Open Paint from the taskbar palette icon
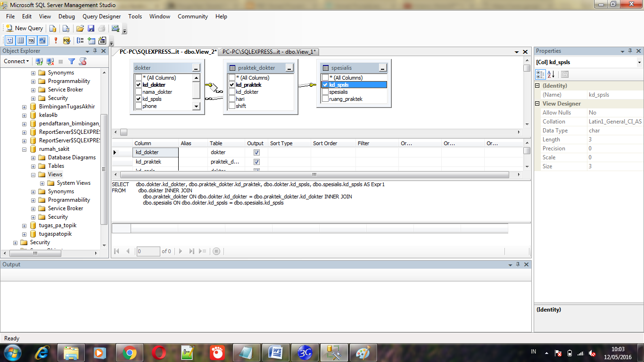The width and height of the screenshot is (644, 362). (363, 352)
